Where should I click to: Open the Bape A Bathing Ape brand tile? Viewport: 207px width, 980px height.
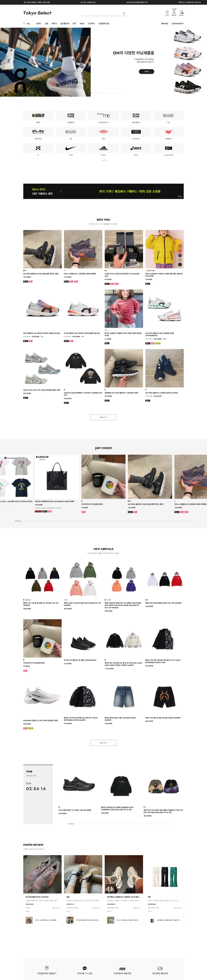point(38,115)
